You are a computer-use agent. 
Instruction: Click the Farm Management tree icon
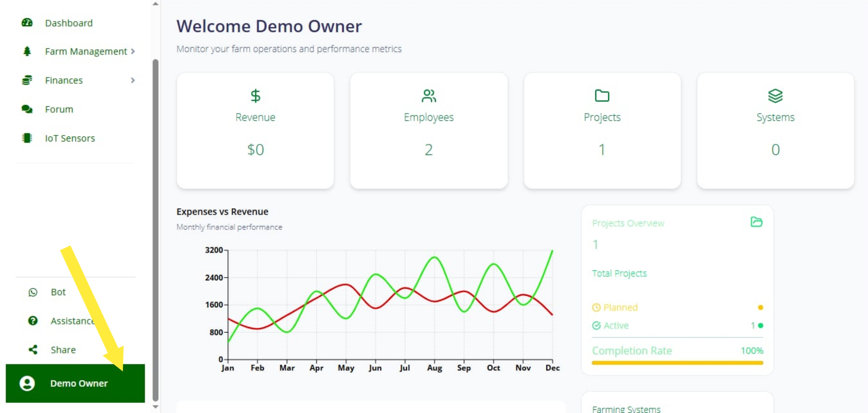pos(27,51)
